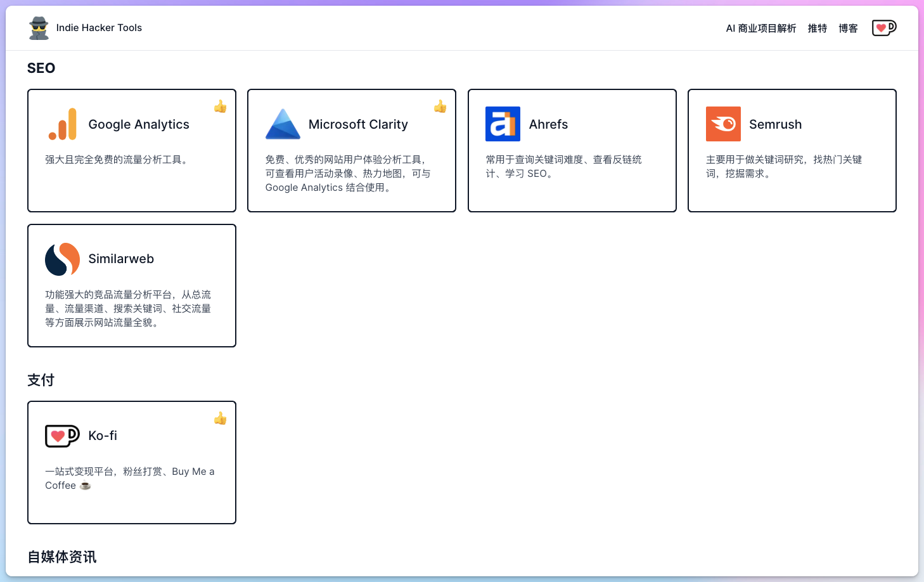Screen dimensions: 924x582
Task: Click the Ahrefs logo icon
Action: pos(503,124)
